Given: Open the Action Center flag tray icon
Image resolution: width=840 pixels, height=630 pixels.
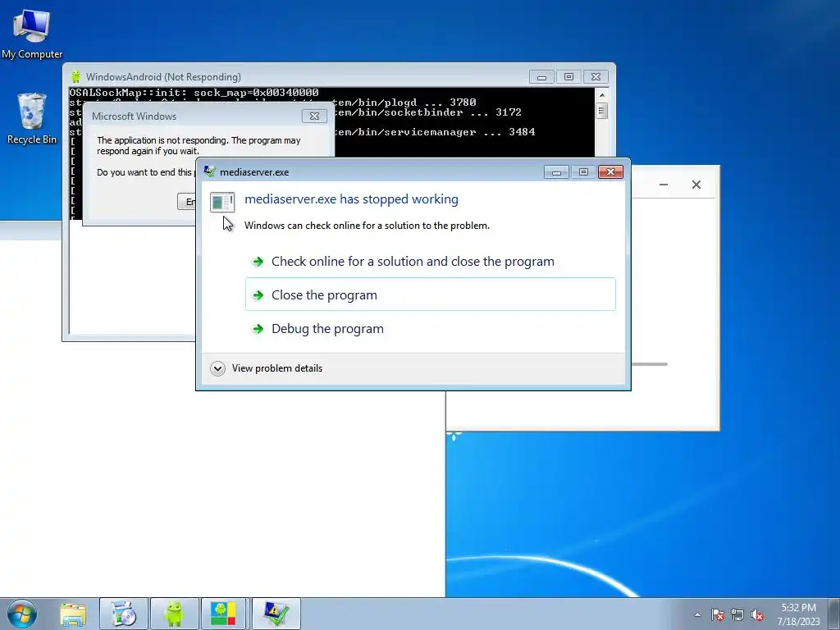Looking at the screenshot, I should 717,614.
